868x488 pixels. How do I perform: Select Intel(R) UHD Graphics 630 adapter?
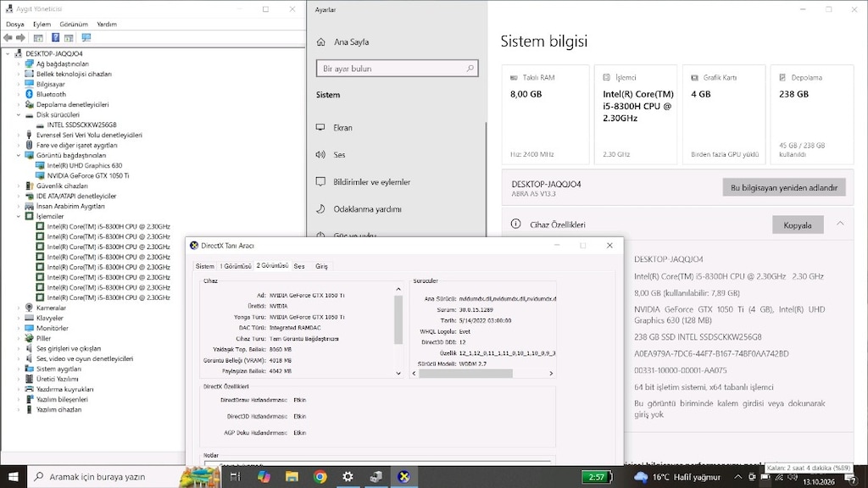[x=84, y=165]
